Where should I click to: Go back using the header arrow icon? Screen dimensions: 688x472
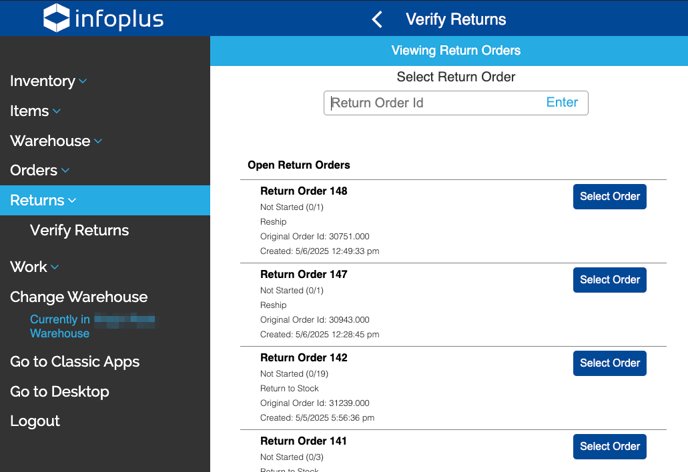tap(377, 19)
